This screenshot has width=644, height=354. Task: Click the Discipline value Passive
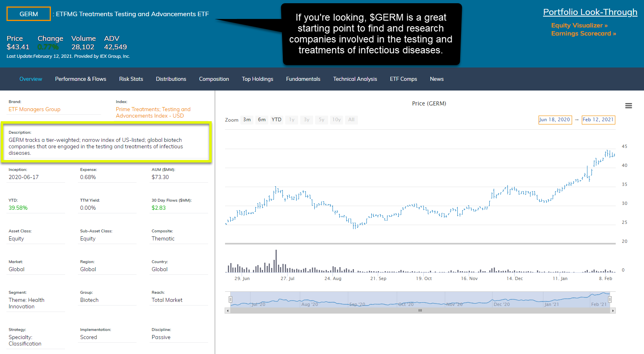[x=161, y=337]
